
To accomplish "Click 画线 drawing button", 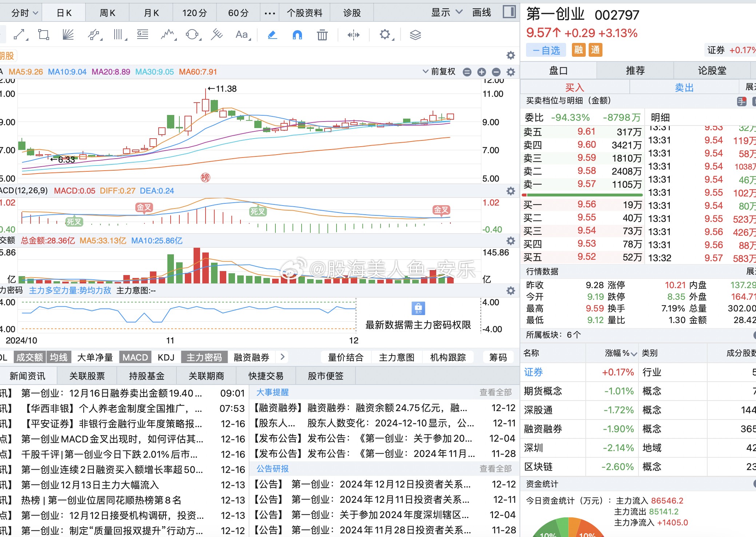I will point(481,12).
